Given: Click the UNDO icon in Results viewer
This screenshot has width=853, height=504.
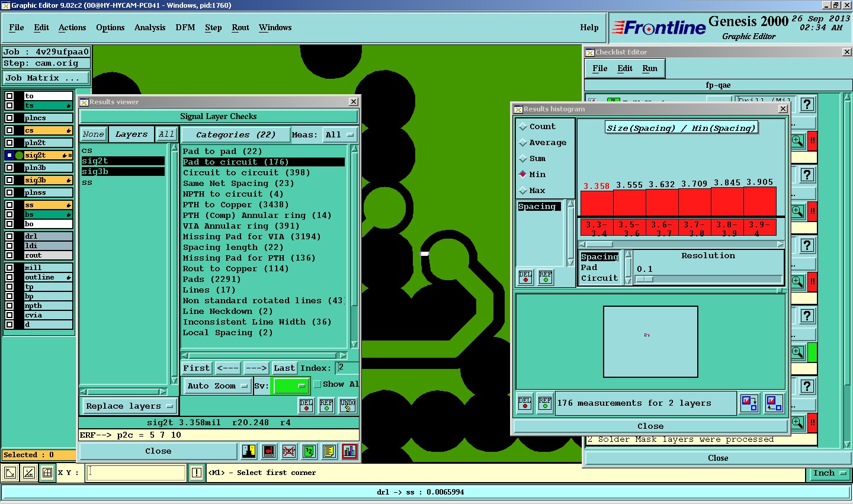Looking at the screenshot, I should tap(348, 406).
